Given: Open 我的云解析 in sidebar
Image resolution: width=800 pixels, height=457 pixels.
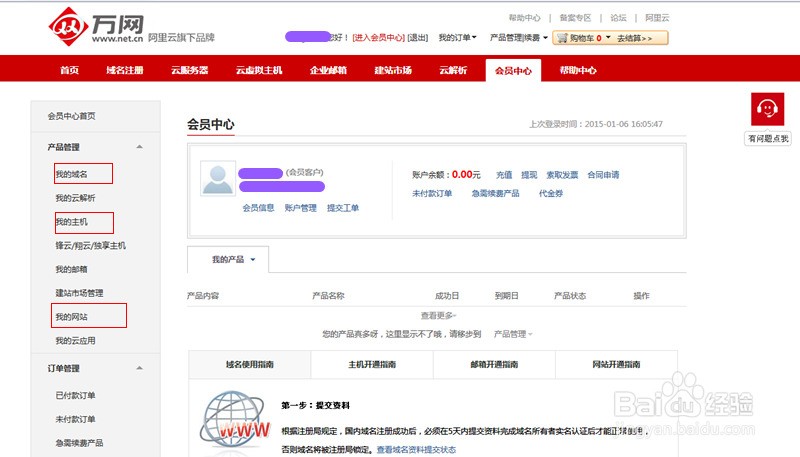Looking at the screenshot, I should point(76,197).
